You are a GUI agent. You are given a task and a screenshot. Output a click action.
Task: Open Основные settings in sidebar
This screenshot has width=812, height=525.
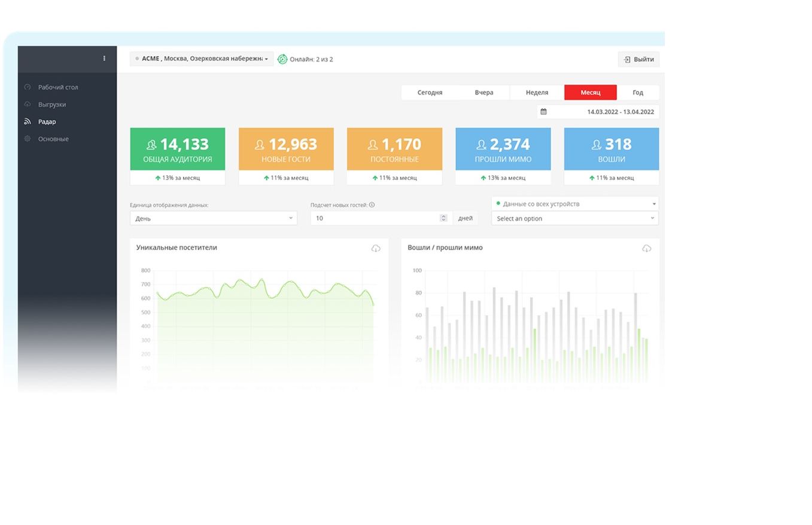(53, 139)
